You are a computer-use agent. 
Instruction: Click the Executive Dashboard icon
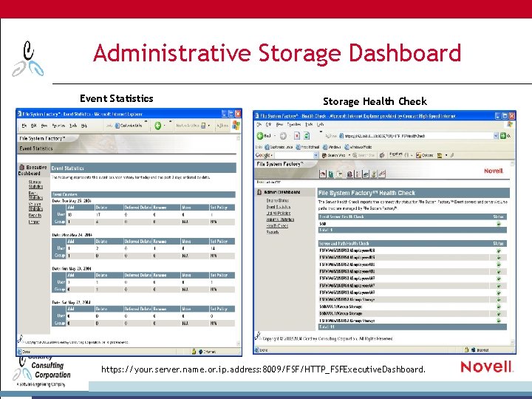(21, 167)
